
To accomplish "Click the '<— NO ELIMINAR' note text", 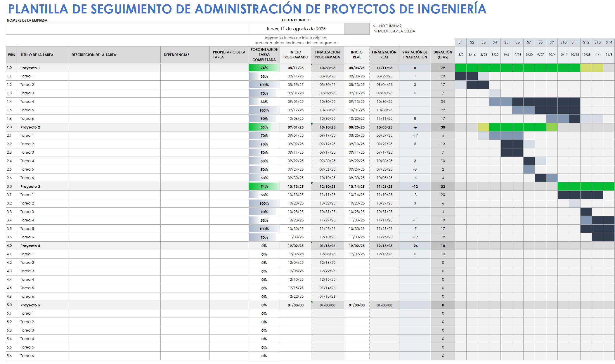I will tap(387, 26).
